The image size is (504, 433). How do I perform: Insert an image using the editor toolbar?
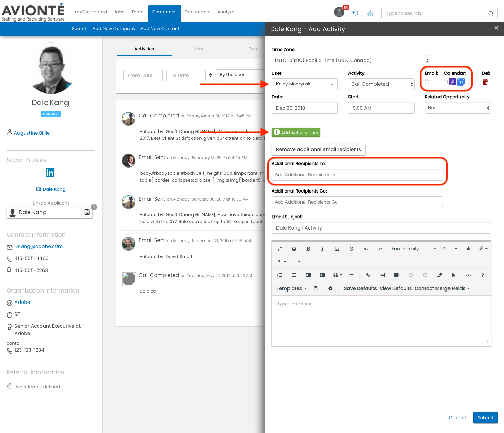pyautogui.click(x=382, y=275)
